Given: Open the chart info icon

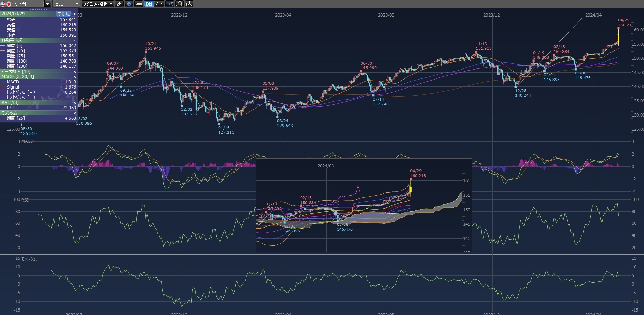Looking at the screenshot, I should (129, 4).
